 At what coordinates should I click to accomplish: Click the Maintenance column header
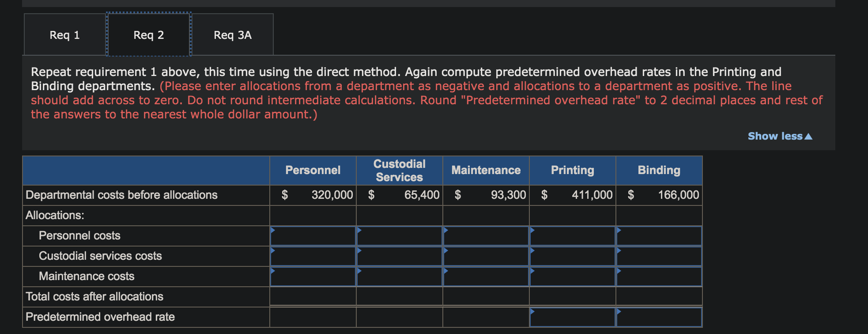coord(486,171)
